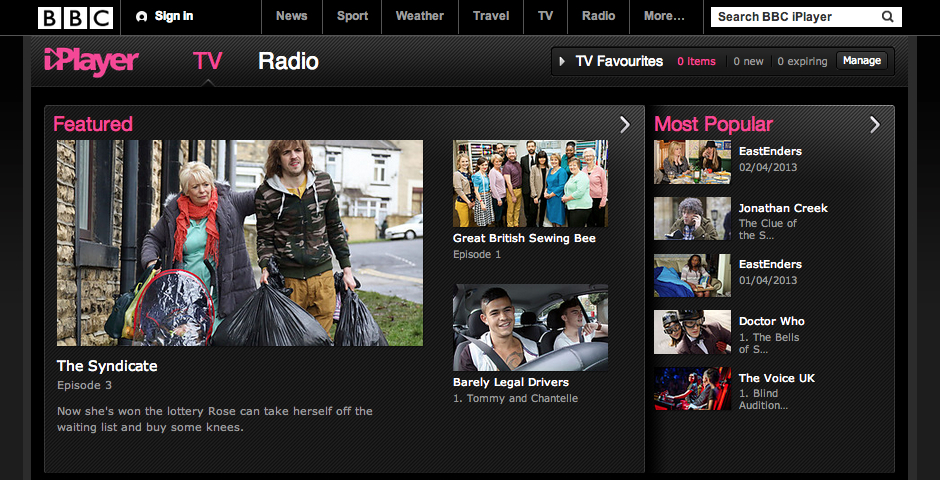Click The Voice UK title
This screenshot has height=480, width=940.
(777, 378)
